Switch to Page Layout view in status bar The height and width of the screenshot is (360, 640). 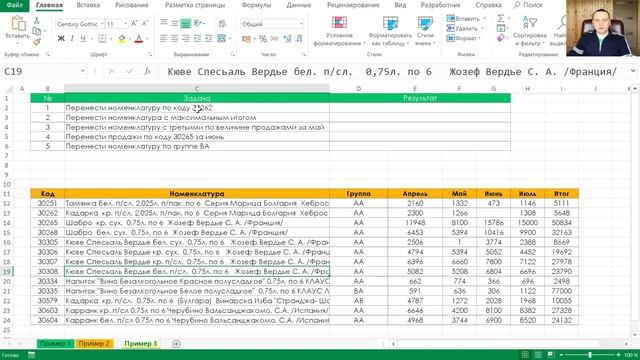[538, 355]
